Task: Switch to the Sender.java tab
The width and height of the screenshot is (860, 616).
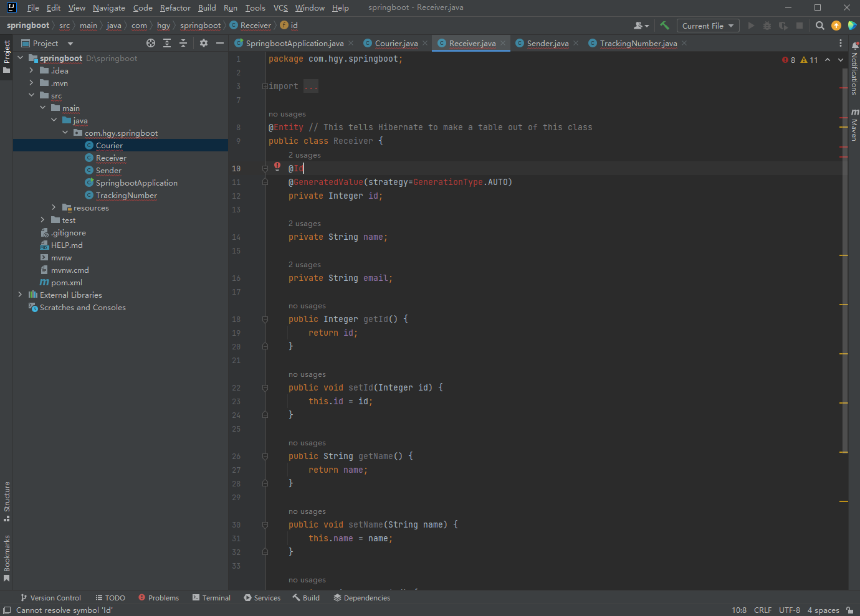Action: click(547, 43)
